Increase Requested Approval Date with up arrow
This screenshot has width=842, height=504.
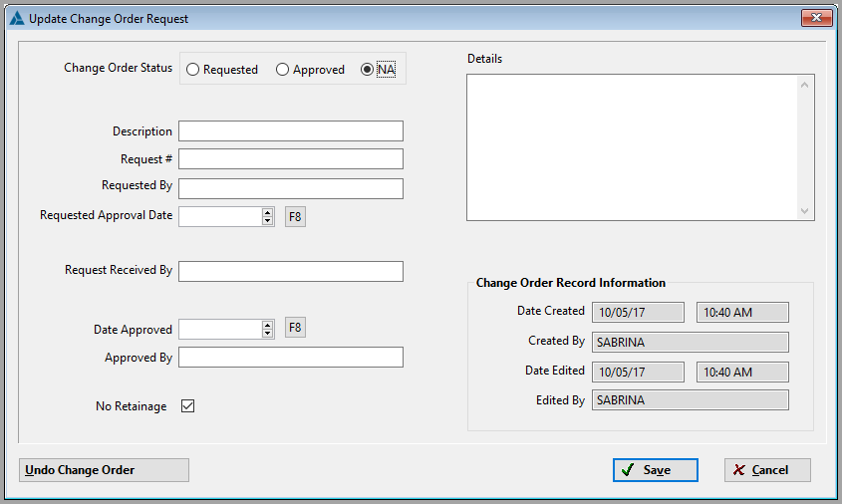click(x=267, y=212)
